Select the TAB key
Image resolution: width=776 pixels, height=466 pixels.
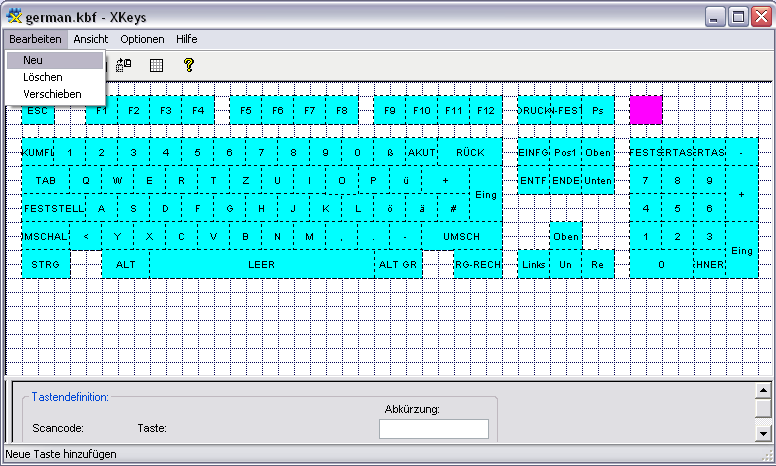pyautogui.click(x=46, y=181)
